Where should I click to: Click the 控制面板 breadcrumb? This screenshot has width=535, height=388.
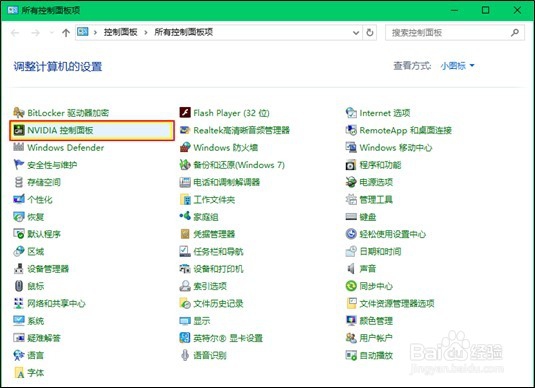120,32
